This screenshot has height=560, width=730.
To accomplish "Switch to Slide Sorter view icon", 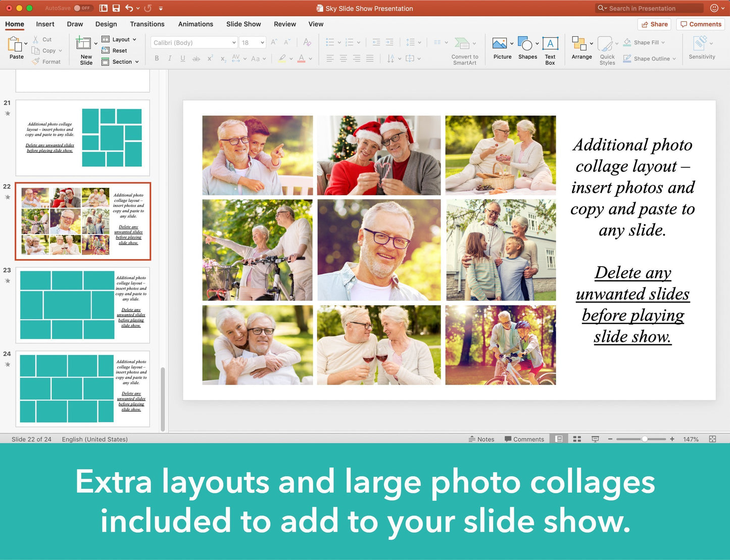I will click(x=577, y=439).
